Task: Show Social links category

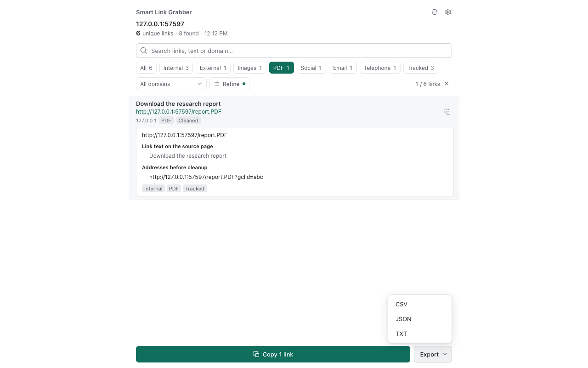Action: pos(311,68)
